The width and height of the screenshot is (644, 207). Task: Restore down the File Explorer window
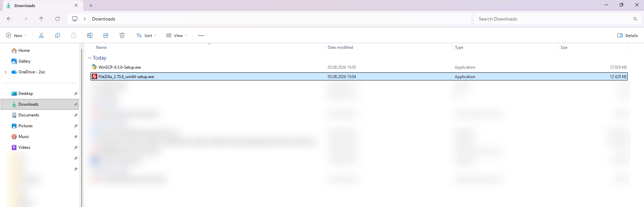(621, 5)
